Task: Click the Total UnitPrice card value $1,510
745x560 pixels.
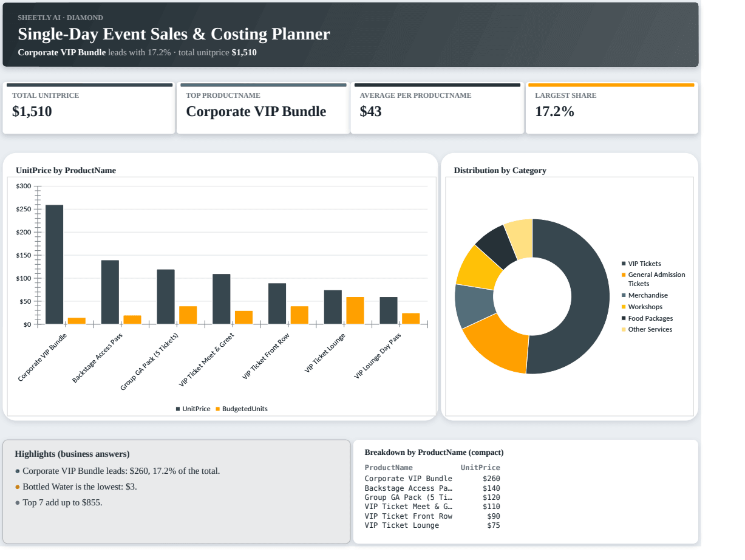Action: tap(32, 111)
